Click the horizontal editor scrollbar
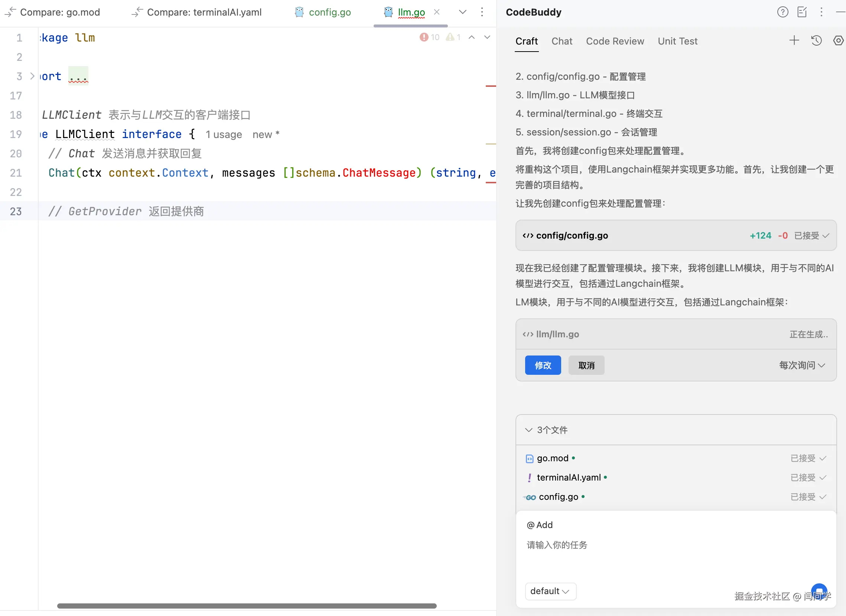The image size is (846, 616). tap(246, 606)
